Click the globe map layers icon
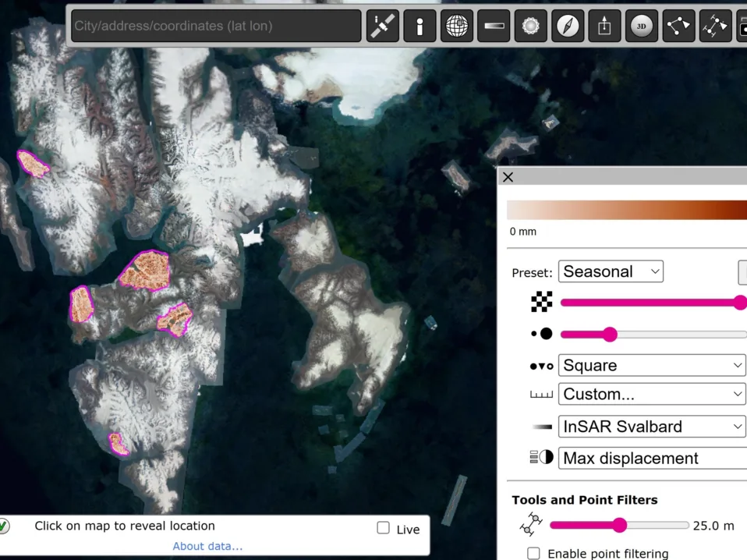The height and width of the screenshot is (560, 747). [x=456, y=26]
